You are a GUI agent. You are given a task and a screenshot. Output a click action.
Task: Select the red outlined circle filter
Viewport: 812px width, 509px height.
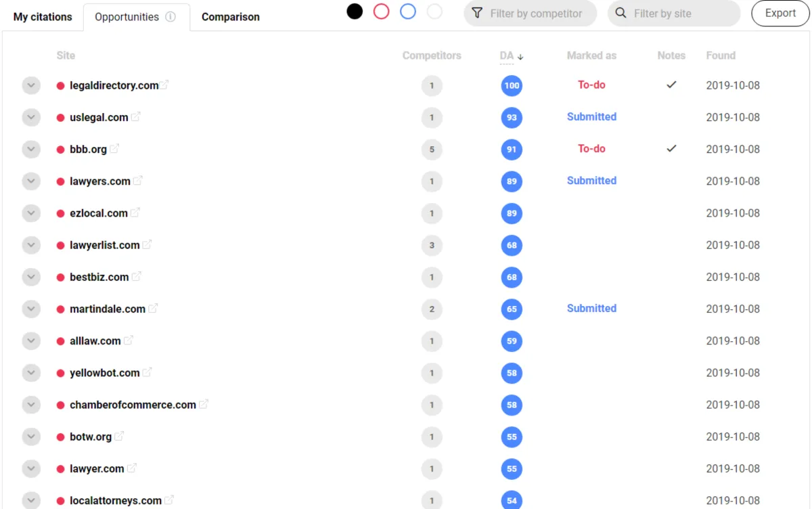381,12
